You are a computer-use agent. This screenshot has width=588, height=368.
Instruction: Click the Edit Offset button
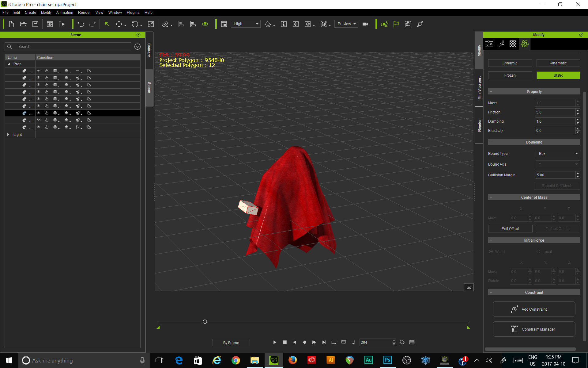510,228
